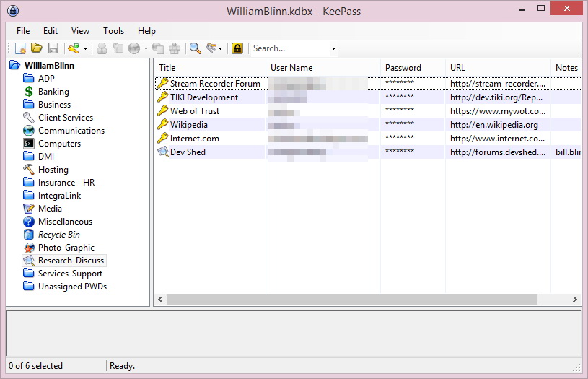Image resolution: width=588 pixels, height=379 pixels.
Task: Select the WilliamBlinn root group
Action: click(x=49, y=65)
